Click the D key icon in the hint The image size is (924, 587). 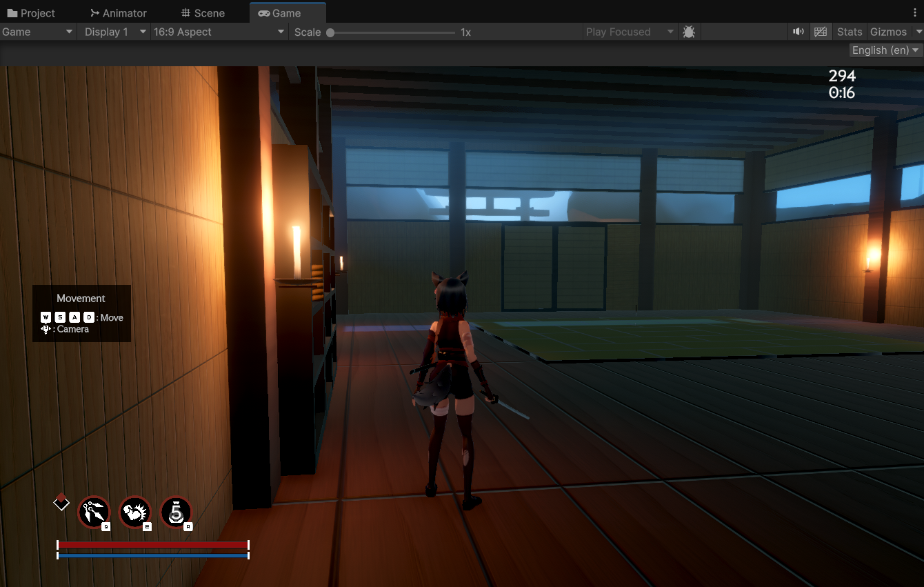point(89,317)
